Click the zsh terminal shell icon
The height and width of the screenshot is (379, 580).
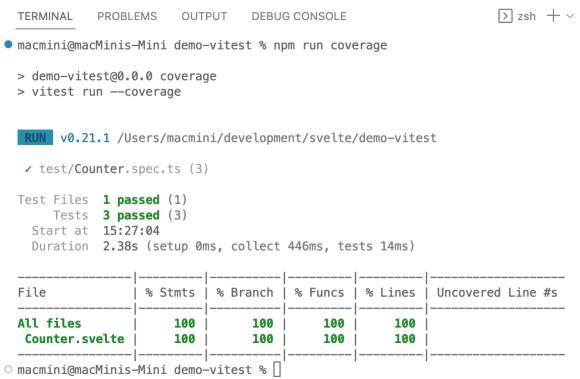505,16
